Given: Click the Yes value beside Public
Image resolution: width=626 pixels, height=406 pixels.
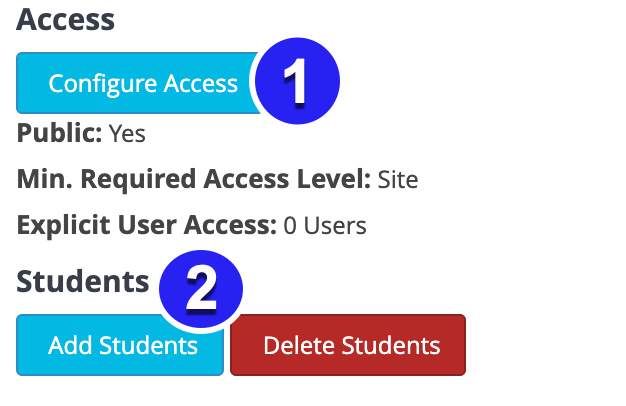Looking at the screenshot, I should click(127, 134).
